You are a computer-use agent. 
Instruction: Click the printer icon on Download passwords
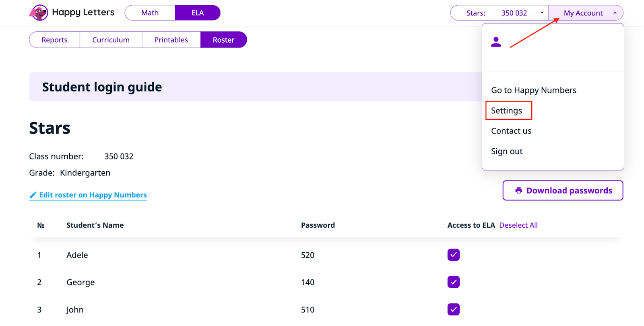pyautogui.click(x=519, y=191)
